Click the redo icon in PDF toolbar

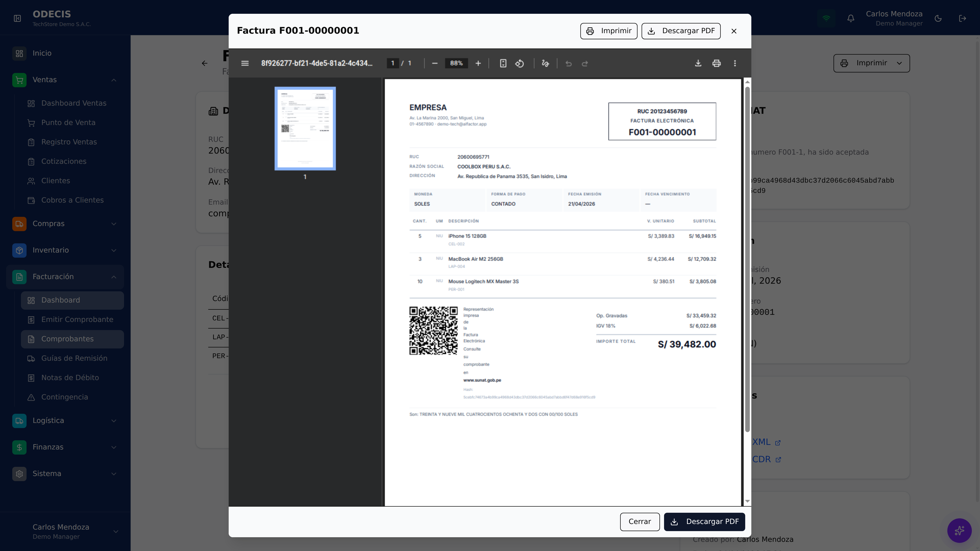tap(585, 63)
